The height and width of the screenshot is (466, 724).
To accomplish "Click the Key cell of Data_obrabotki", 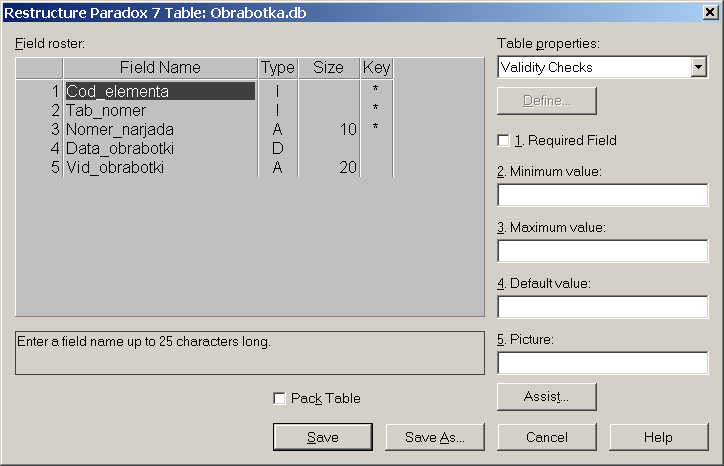I will point(377,148).
